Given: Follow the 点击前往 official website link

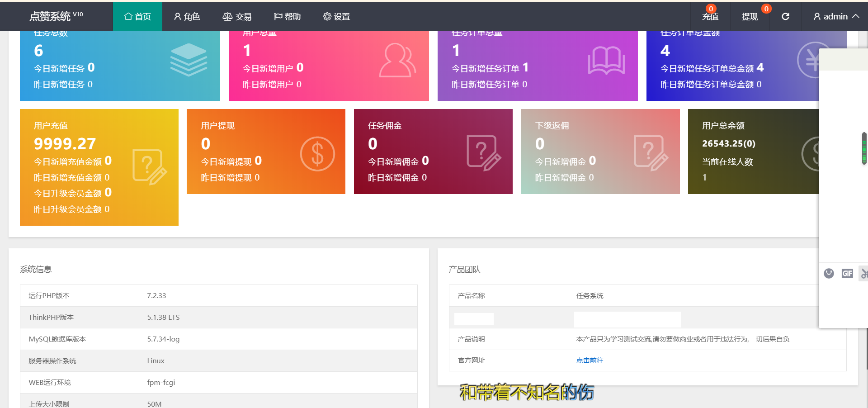Looking at the screenshot, I should pos(590,361).
